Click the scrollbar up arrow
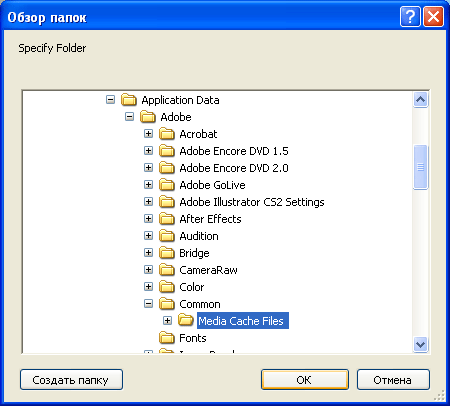The width and height of the screenshot is (450, 406). click(421, 100)
